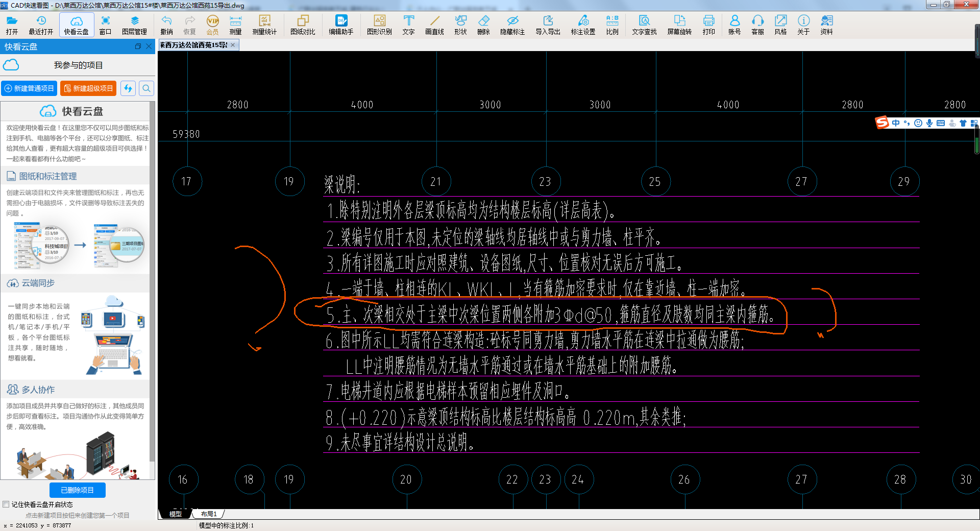Close the 快看云盘 side panel
The height and width of the screenshot is (531, 980).
(149, 46)
